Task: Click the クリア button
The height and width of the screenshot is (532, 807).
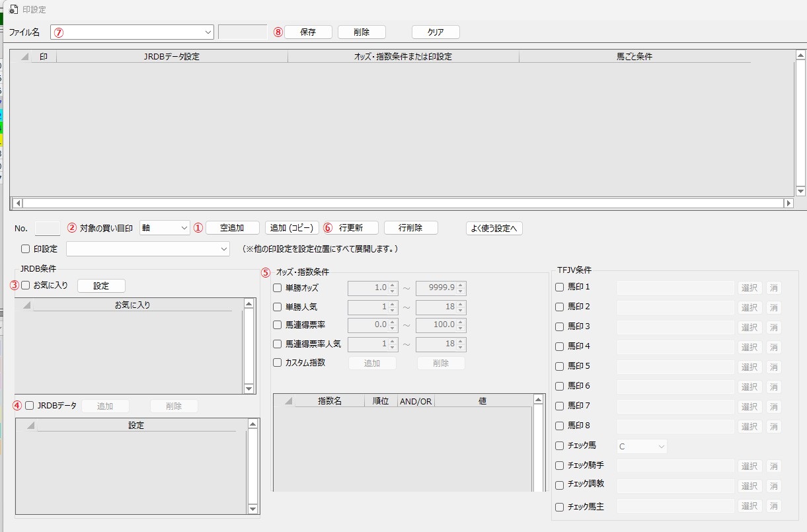Action: click(436, 32)
